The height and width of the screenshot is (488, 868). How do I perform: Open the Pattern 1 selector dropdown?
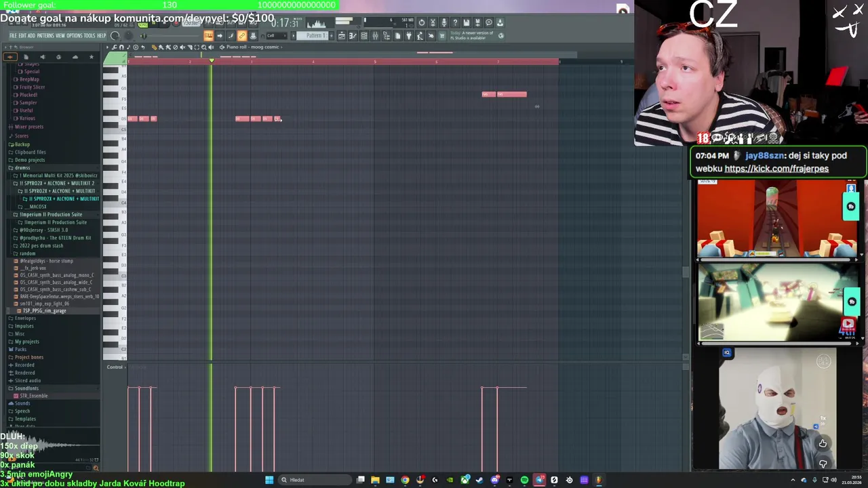tap(315, 36)
